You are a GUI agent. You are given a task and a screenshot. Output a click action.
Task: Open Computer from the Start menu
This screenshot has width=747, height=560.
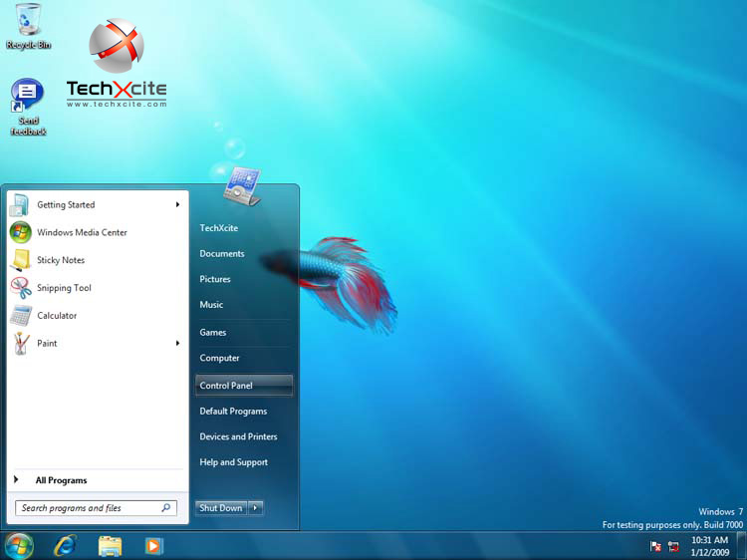point(220,358)
